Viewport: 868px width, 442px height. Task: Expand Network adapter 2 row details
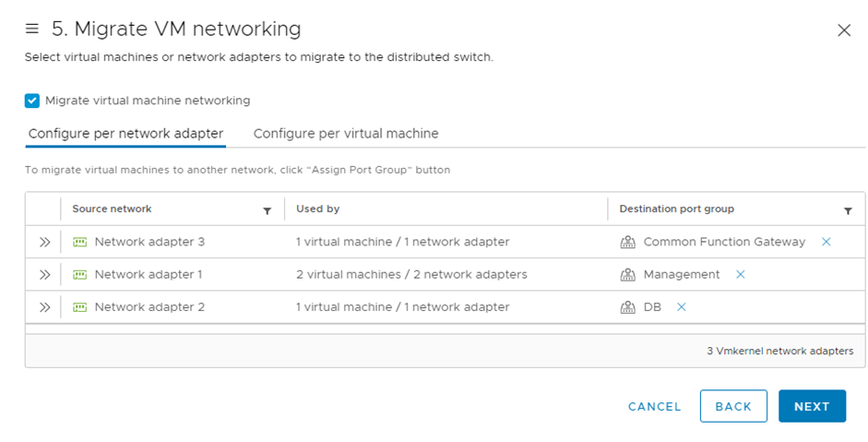pos(44,307)
